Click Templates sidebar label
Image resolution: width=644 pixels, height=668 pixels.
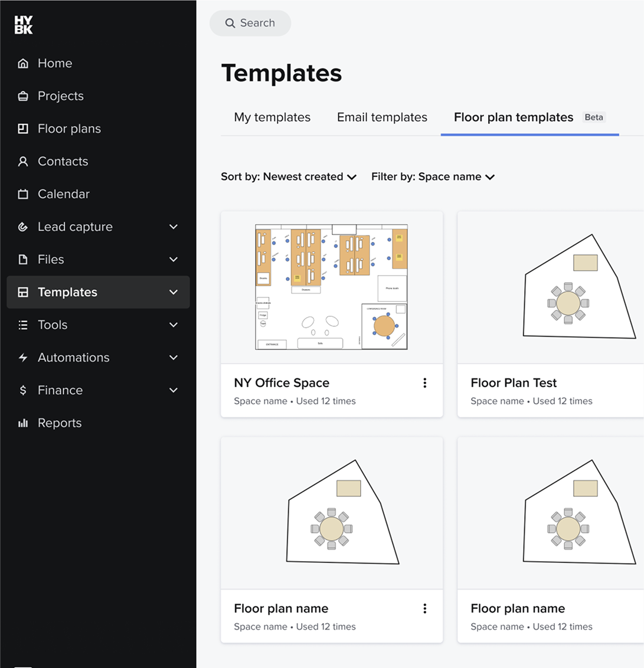coord(67,292)
